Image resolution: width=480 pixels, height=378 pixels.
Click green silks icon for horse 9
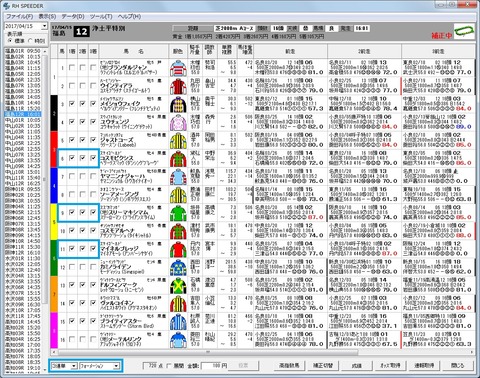pos(178,213)
